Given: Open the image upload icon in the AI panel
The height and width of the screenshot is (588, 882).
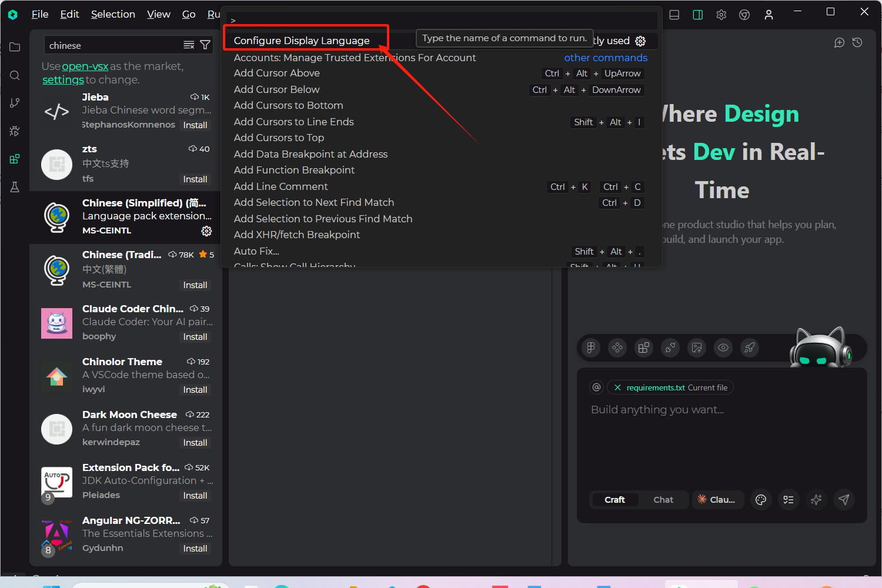Looking at the screenshot, I should click(696, 348).
